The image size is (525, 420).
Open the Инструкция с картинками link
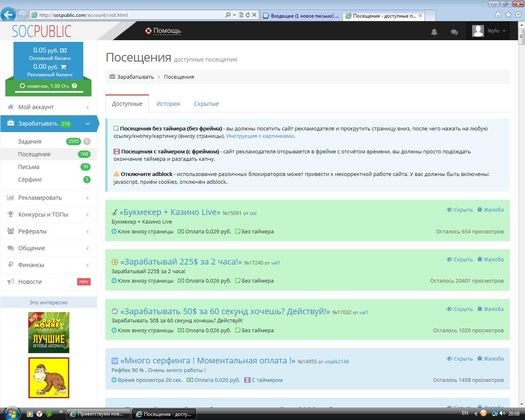point(260,136)
